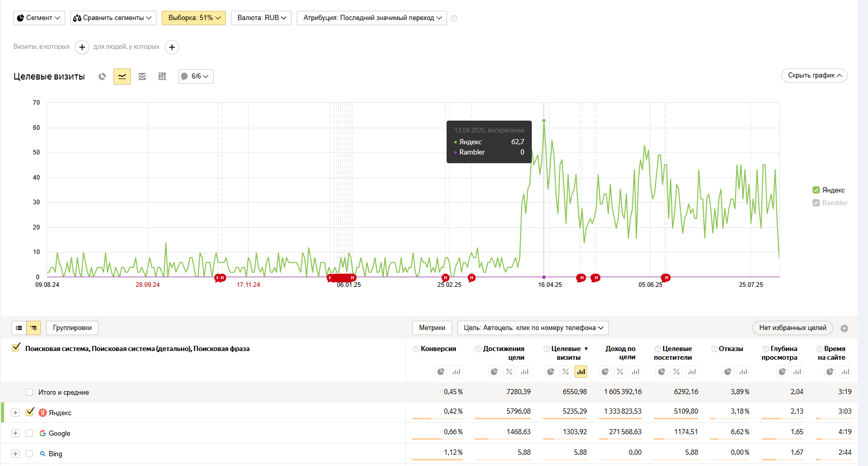Screen dimensions: 868x466
Task: Plot Конверсия as pie chart
Action: (x=441, y=372)
